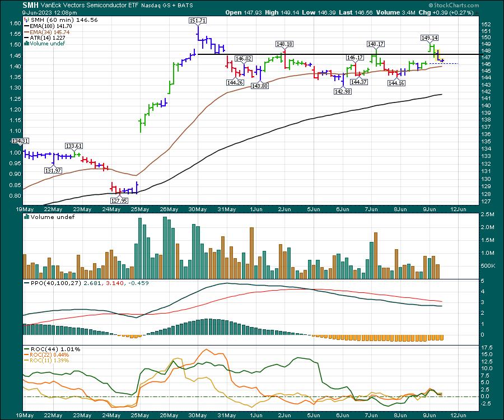Click the first 148.18 peak label
504x420 pixels.
coord(285,44)
